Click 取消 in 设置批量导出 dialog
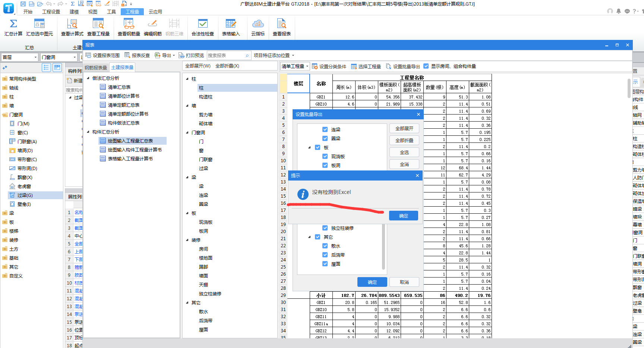Viewport: 644px width, 348px height. (x=404, y=282)
